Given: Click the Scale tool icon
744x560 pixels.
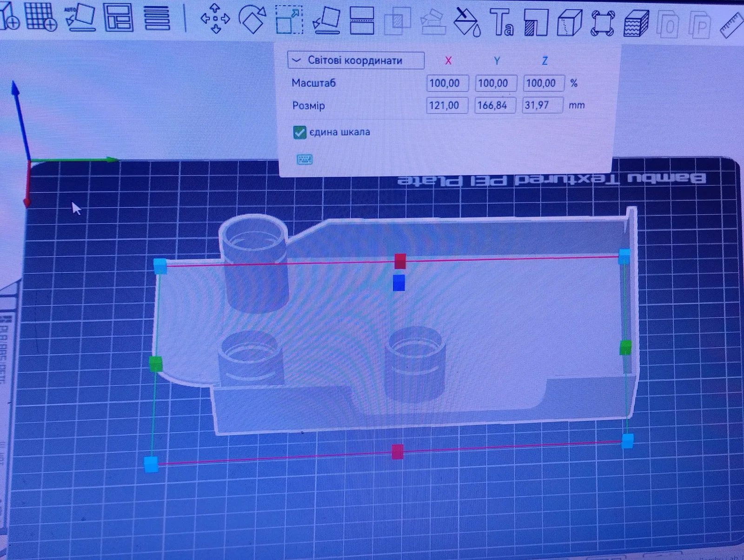Looking at the screenshot, I should click(289, 20).
